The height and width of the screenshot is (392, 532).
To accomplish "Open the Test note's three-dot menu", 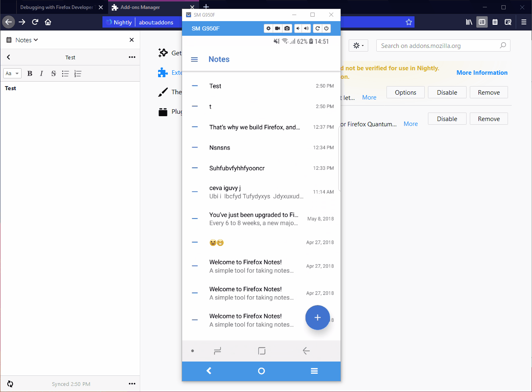I will coord(132,57).
